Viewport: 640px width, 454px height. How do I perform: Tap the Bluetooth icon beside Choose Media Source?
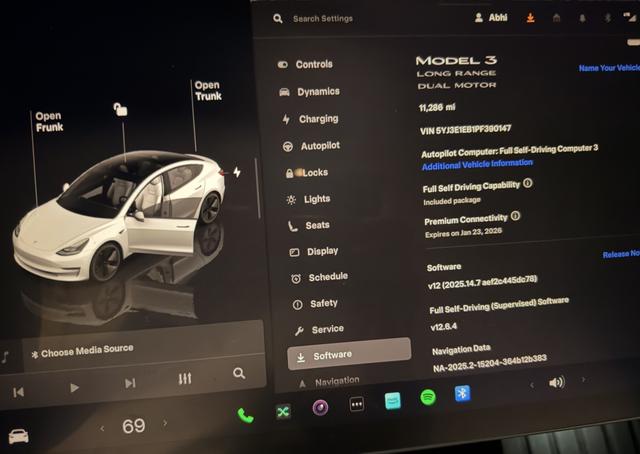pos(35,354)
